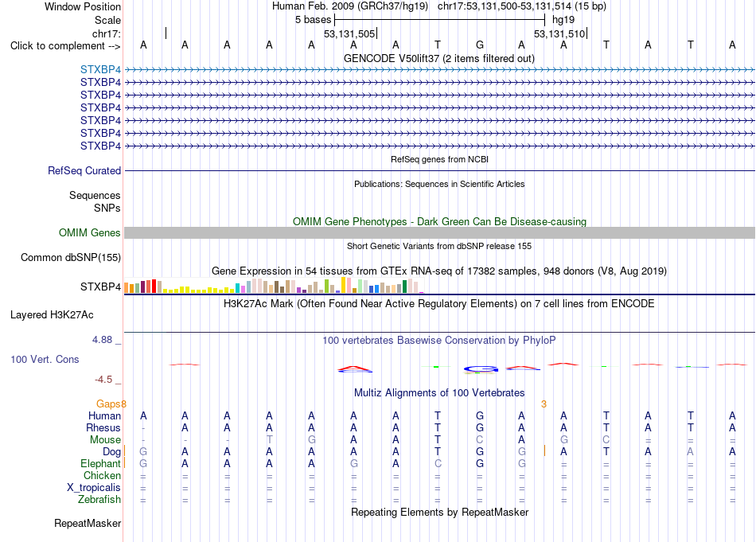The image size is (756, 542).
Task: Click the -4.5 lower conservation scale value
Action: [103, 380]
